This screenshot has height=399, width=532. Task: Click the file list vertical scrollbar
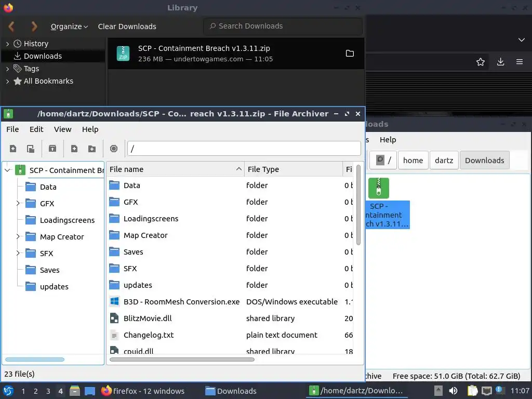(x=358, y=205)
